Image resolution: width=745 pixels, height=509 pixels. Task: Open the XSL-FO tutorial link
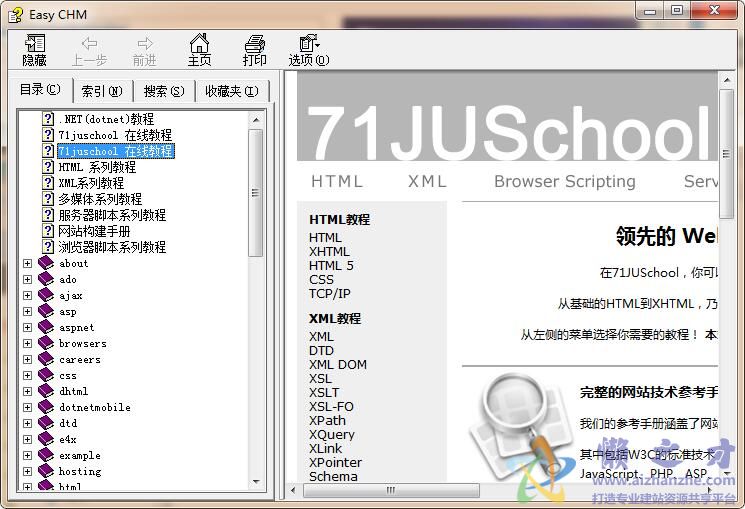(x=331, y=406)
